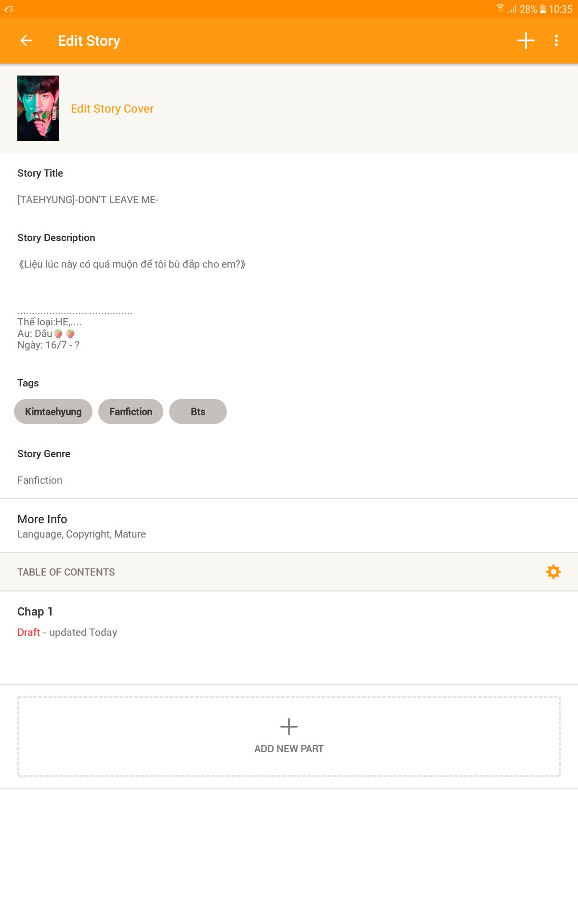
Task: Tap the plus icon in the header
Action: pyautogui.click(x=526, y=41)
